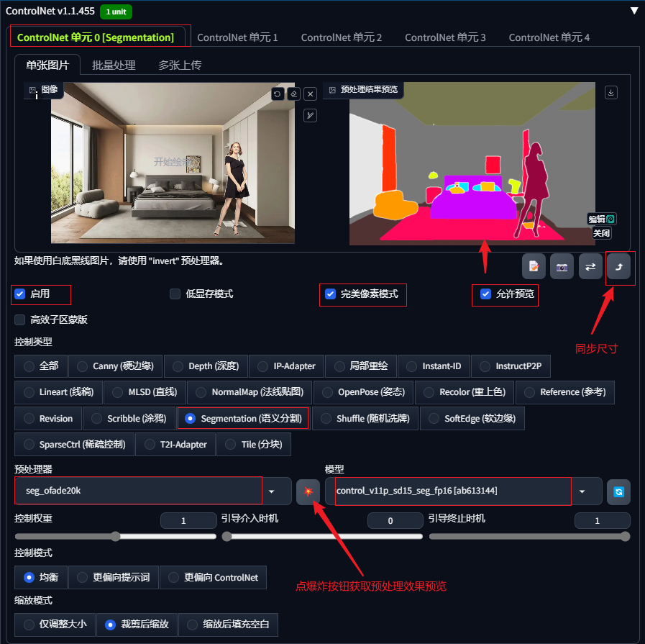
Task: Select 更偏向提示词 control mode
Action: 114,577
